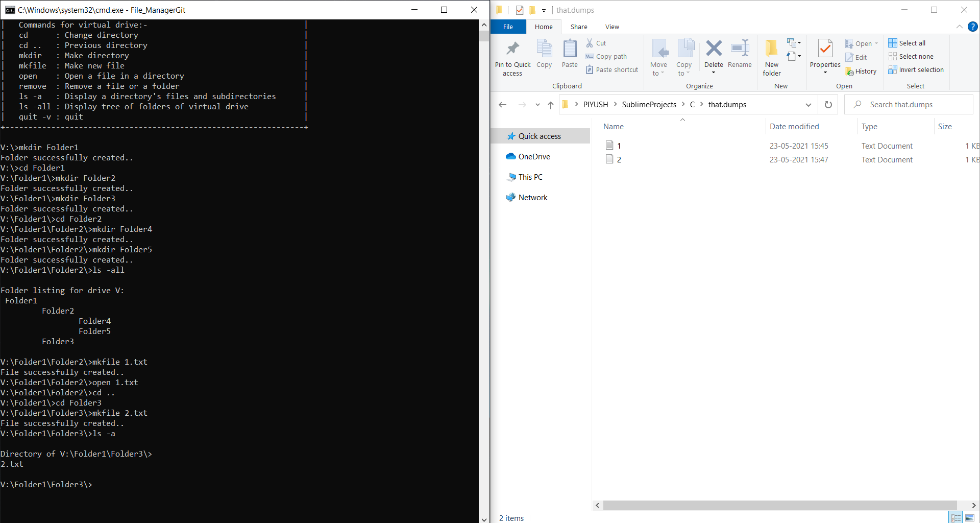Click PIYUSH in the address breadcrumb
This screenshot has width=980, height=523.
click(596, 105)
